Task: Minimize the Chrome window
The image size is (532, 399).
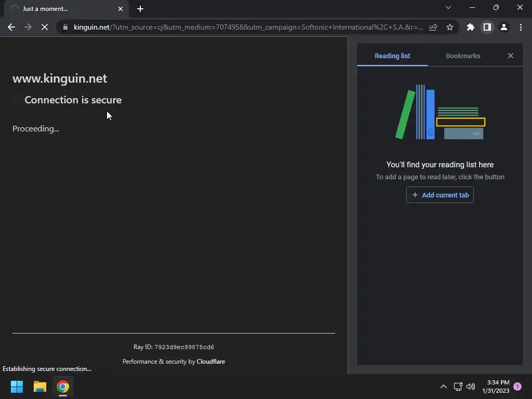Action: pos(472,7)
